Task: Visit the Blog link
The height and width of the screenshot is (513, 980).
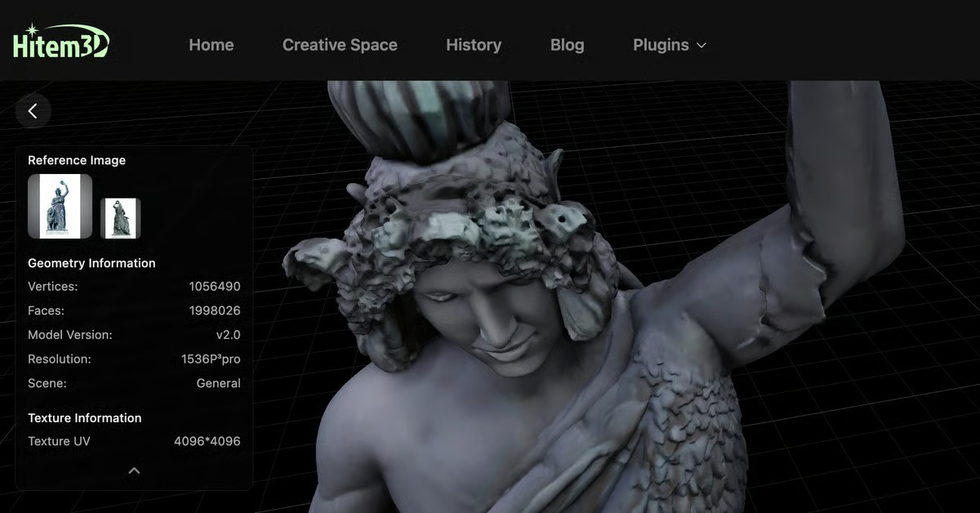Action: (567, 45)
